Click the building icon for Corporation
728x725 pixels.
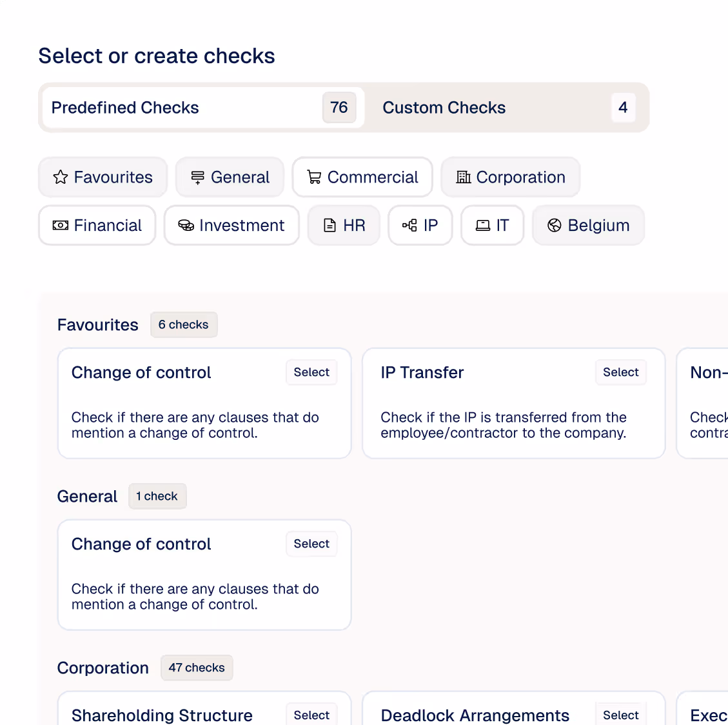[464, 177]
